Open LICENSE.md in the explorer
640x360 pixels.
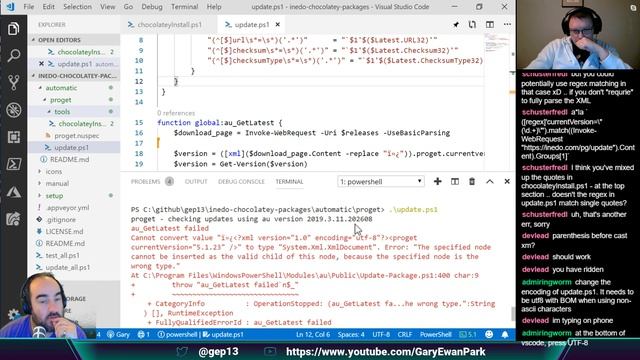coord(64,231)
